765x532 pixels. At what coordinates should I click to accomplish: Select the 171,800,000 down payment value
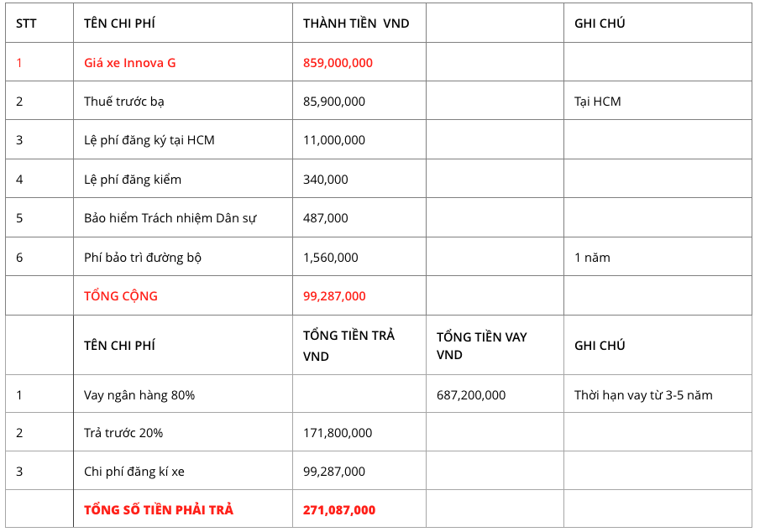pos(337,433)
